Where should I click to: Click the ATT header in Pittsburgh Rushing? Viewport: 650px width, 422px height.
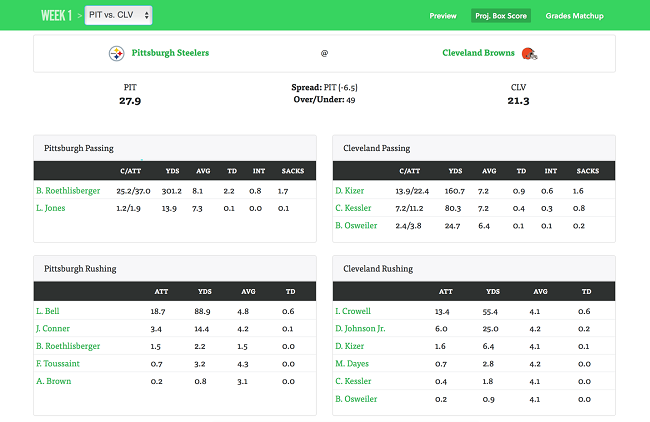coord(161,291)
